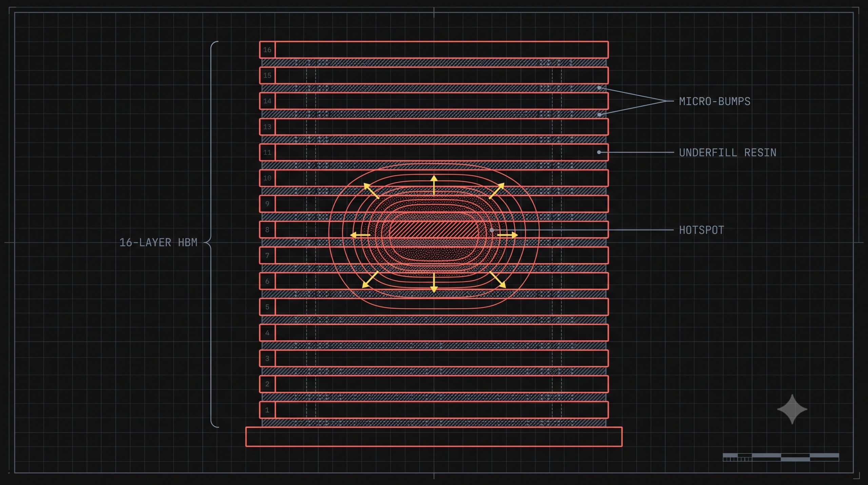
Task: Click the hatched hotspot core region
Action: (x=434, y=230)
